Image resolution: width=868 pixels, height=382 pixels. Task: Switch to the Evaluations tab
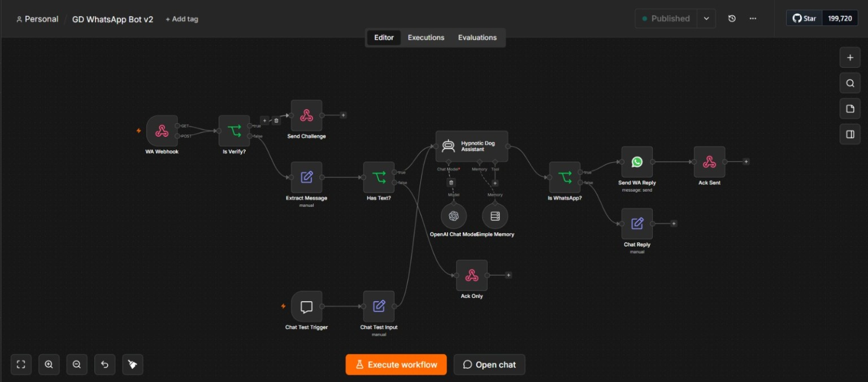[x=478, y=38]
